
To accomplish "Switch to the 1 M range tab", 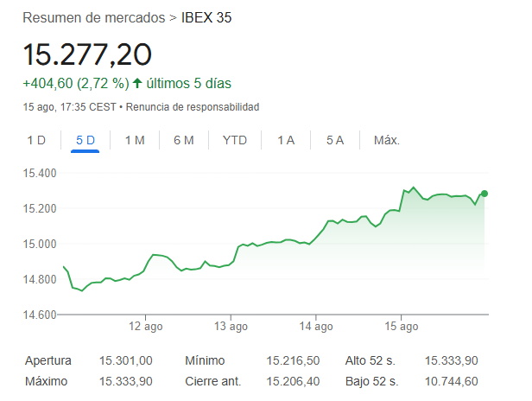I will pyautogui.click(x=134, y=140).
